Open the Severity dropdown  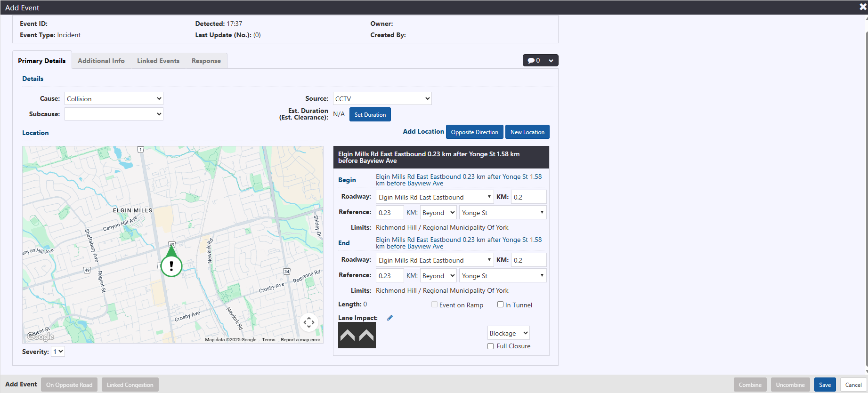coord(58,352)
